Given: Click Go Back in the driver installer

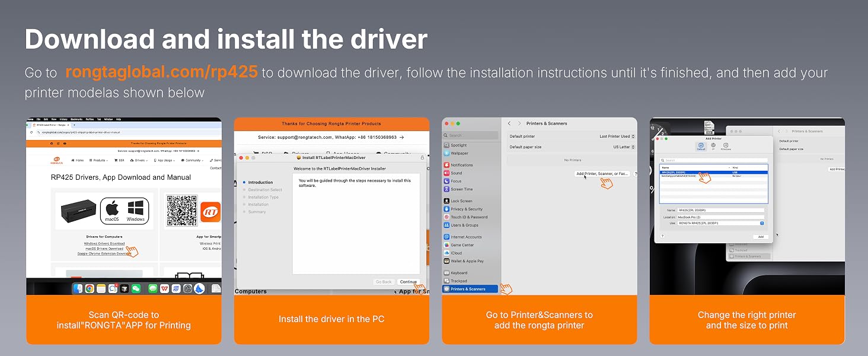Looking at the screenshot, I should (x=384, y=282).
